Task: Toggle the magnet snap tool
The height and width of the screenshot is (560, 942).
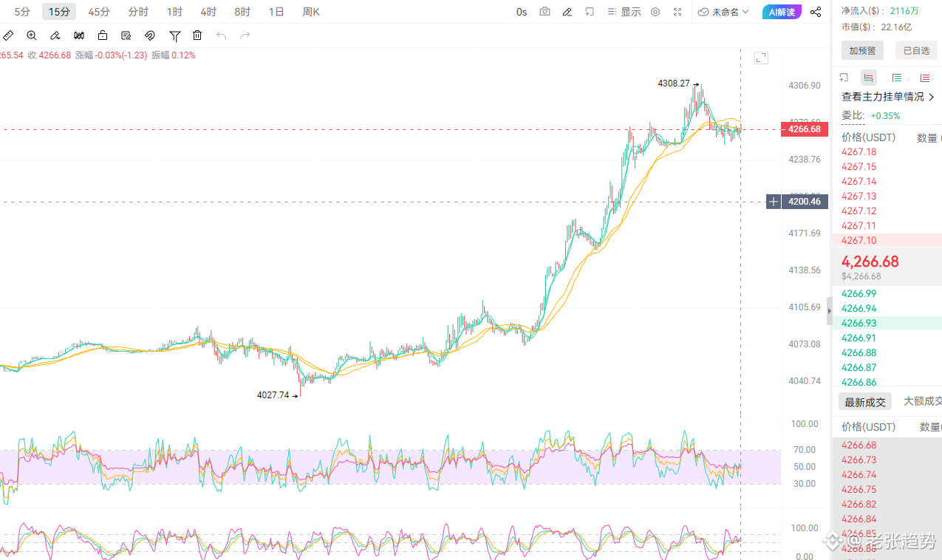Action: pos(150,35)
